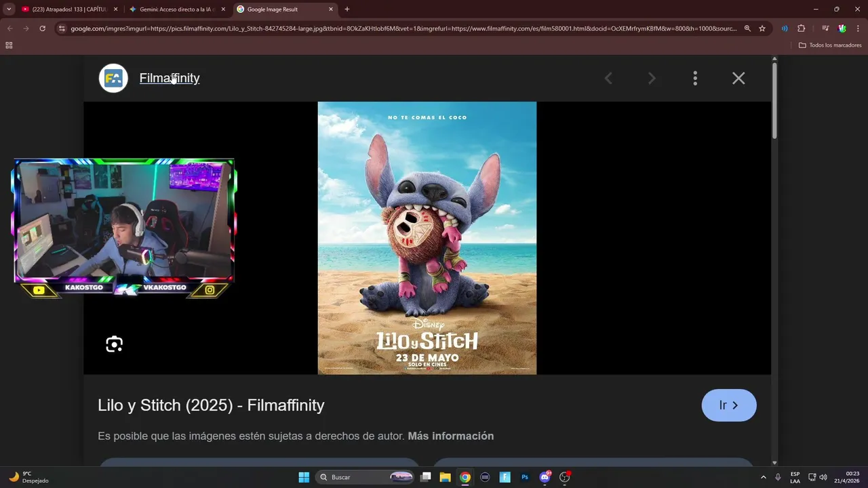Click the webcam overlay Instagram icon
Screen dimensions: 868x488
pos(210,290)
